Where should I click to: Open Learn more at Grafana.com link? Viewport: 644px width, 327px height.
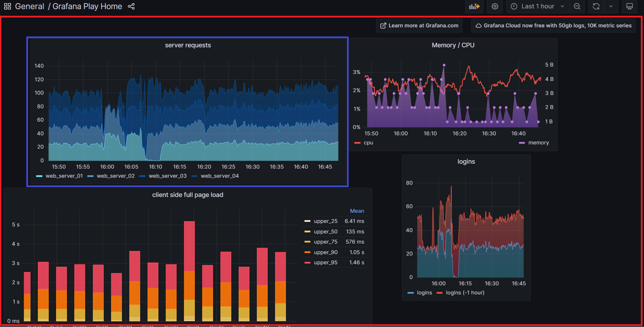(419, 26)
